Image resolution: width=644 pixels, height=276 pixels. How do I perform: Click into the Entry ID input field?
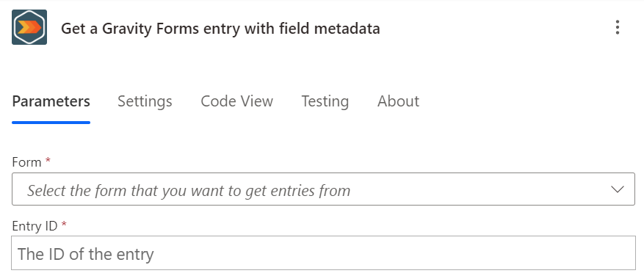pyautogui.click(x=323, y=253)
